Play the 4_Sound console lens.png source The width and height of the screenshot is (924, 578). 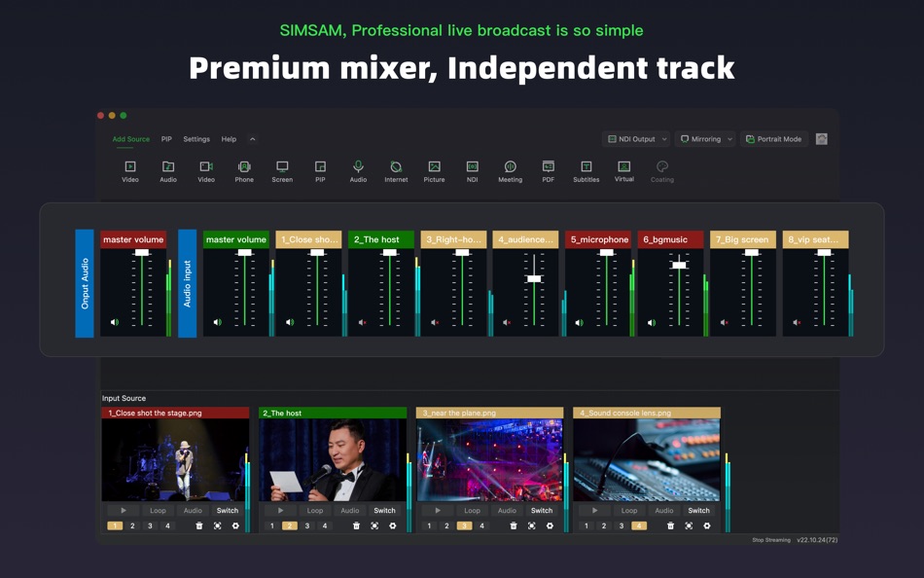tap(594, 510)
